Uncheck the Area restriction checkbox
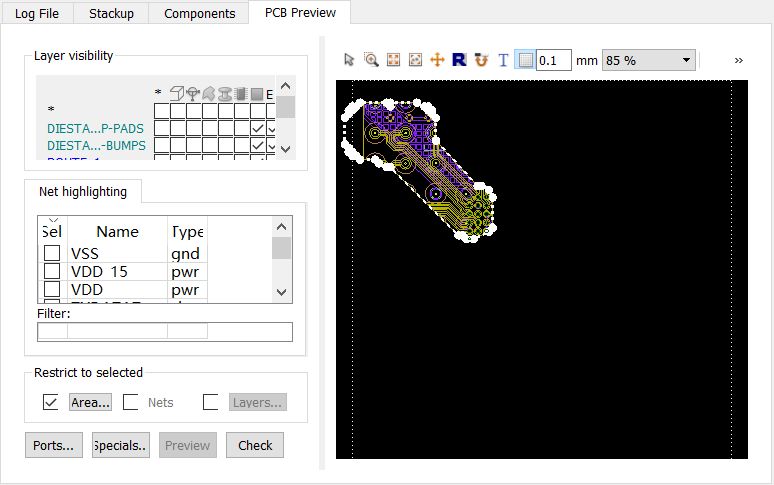This screenshot has width=774, height=485. click(50, 402)
